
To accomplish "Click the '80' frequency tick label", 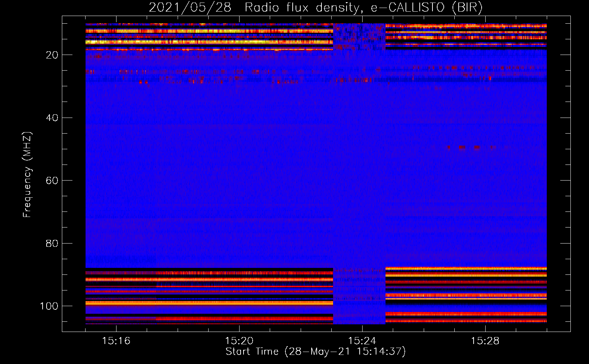I will click(52, 243).
